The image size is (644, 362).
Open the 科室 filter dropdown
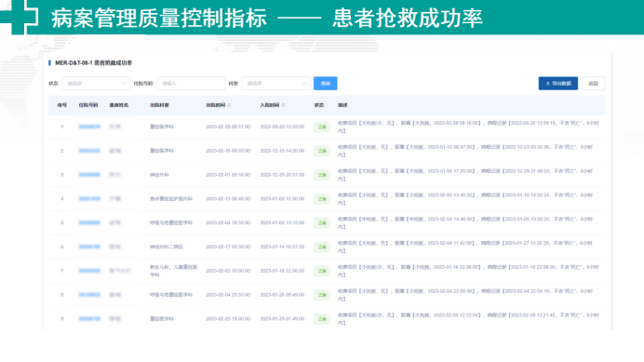point(276,84)
